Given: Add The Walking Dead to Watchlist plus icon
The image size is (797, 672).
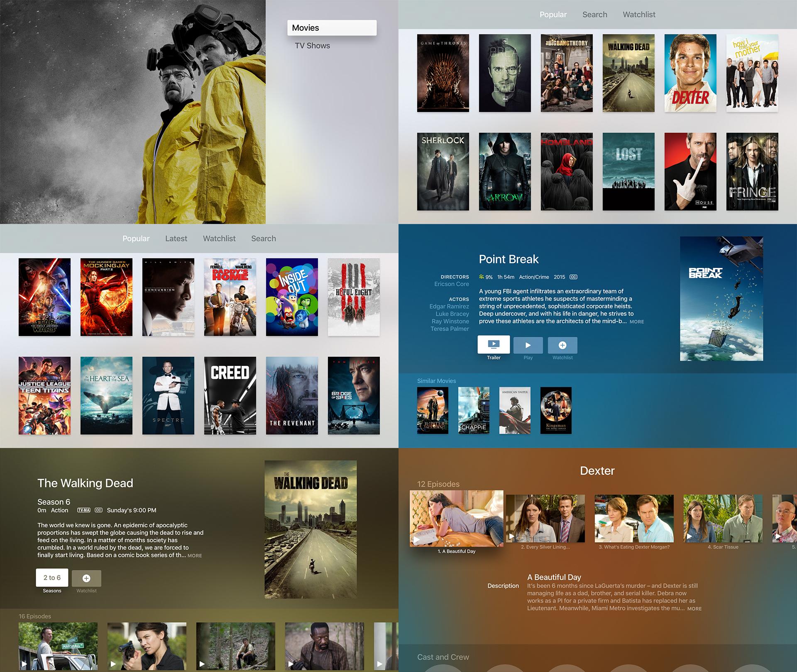Looking at the screenshot, I should click(86, 578).
